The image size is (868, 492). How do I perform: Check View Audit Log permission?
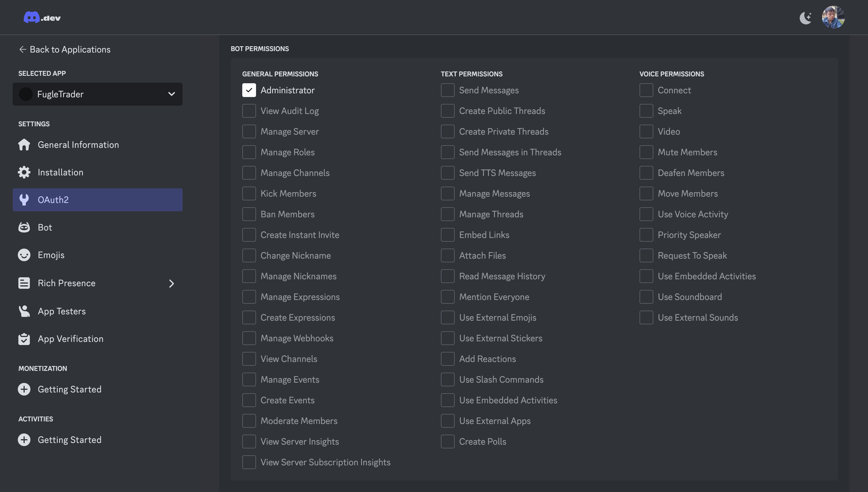(x=249, y=111)
